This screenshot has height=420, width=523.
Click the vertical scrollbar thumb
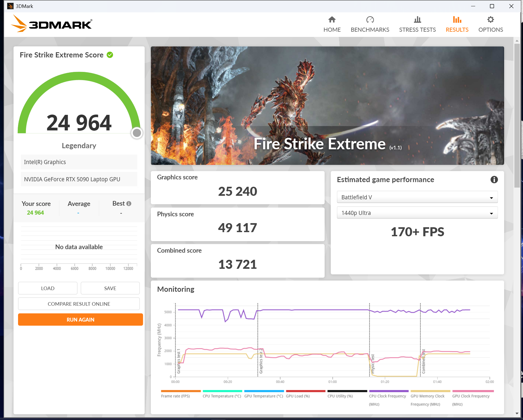point(517,115)
